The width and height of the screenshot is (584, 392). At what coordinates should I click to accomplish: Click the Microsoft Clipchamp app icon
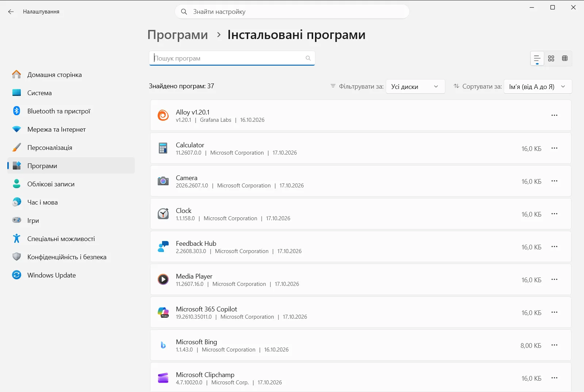163,378
